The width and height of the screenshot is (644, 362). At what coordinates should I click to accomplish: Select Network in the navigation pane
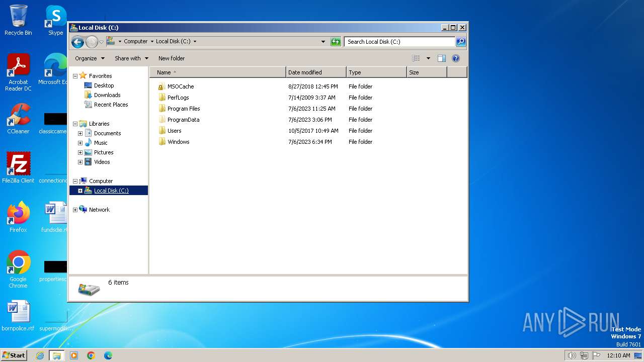pos(99,210)
